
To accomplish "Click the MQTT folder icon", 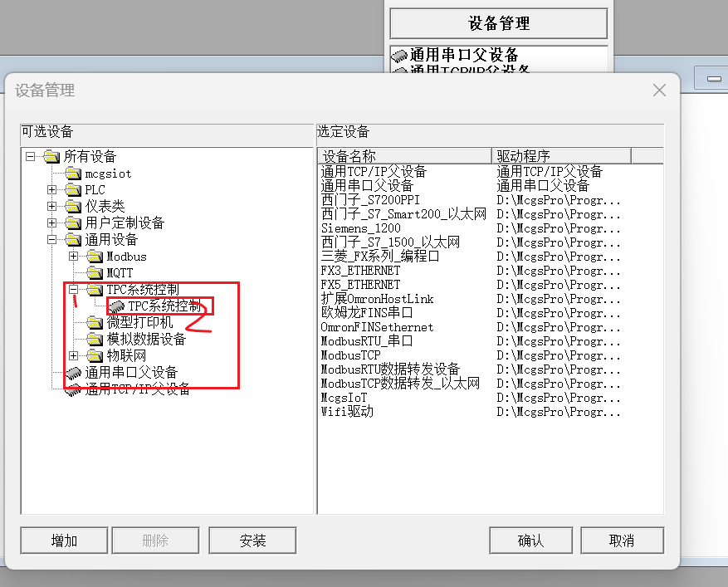I will (x=95, y=273).
